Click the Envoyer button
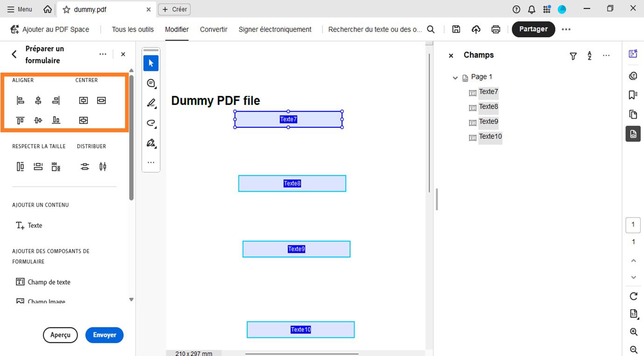This screenshot has width=644, height=356. [x=104, y=335]
